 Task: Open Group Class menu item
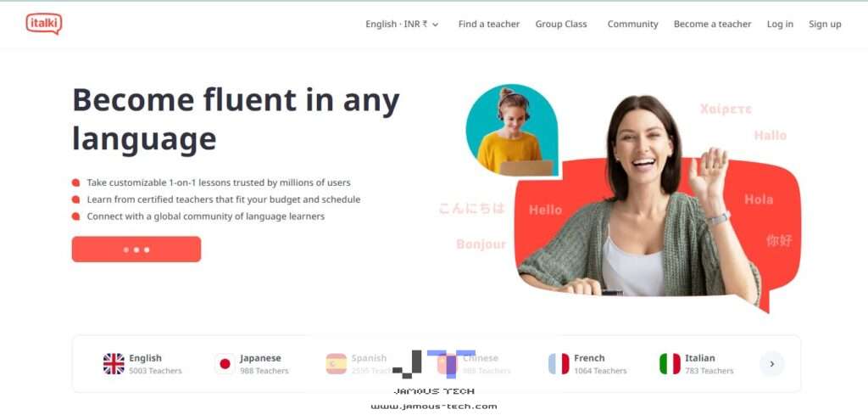(561, 25)
